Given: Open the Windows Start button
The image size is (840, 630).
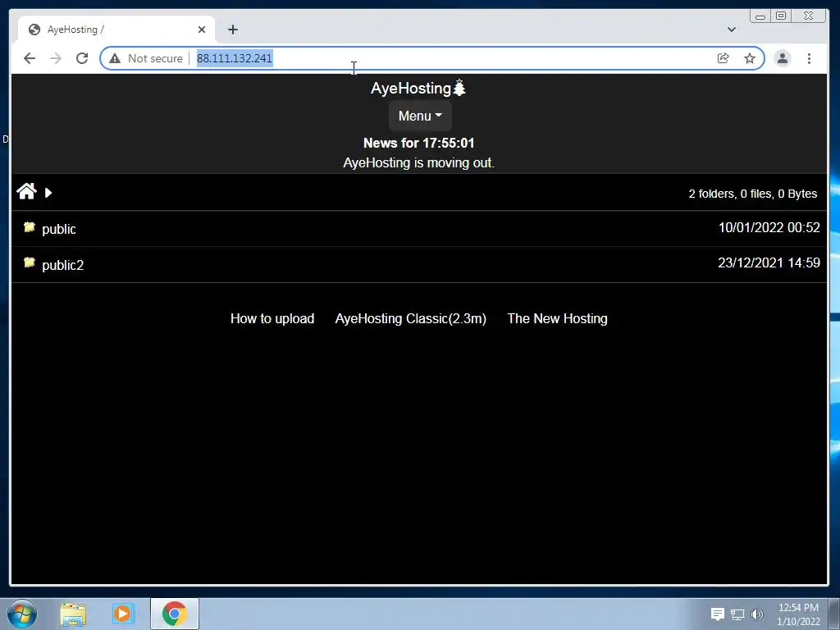Looking at the screenshot, I should 22,614.
